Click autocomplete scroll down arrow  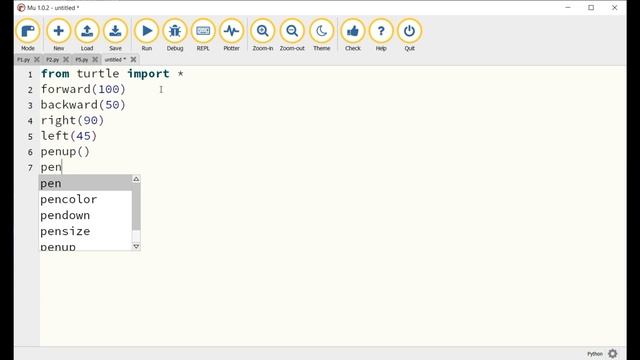[x=136, y=247]
